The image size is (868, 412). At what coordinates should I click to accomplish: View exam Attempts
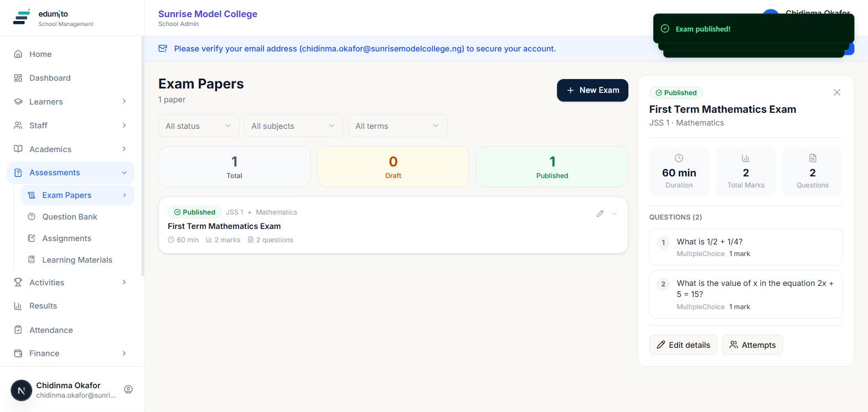click(752, 345)
